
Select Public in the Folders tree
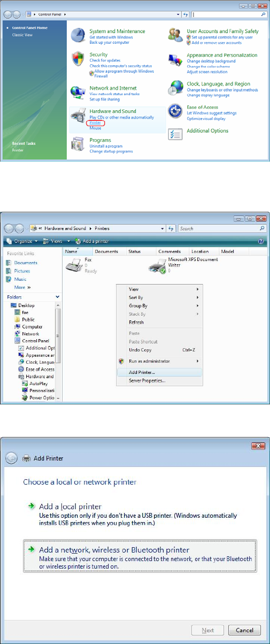pyautogui.click(x=28, y=320)
